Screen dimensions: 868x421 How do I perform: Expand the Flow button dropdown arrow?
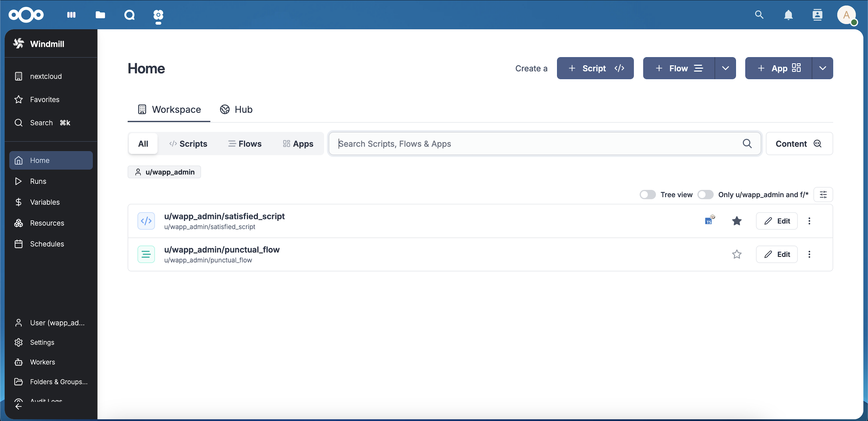(725, 68)
